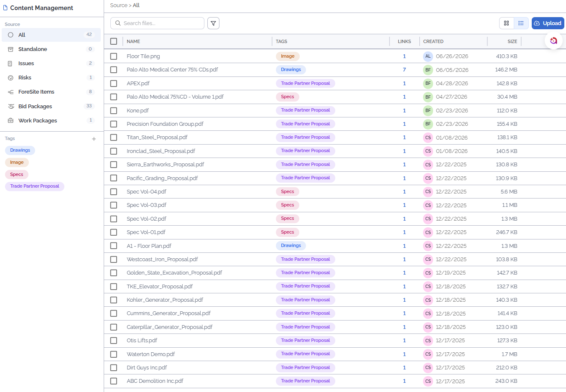The image size is (566, 392).
Task: Open the filter funnel button
Action: pyautogui.click(x=213, y=23)
